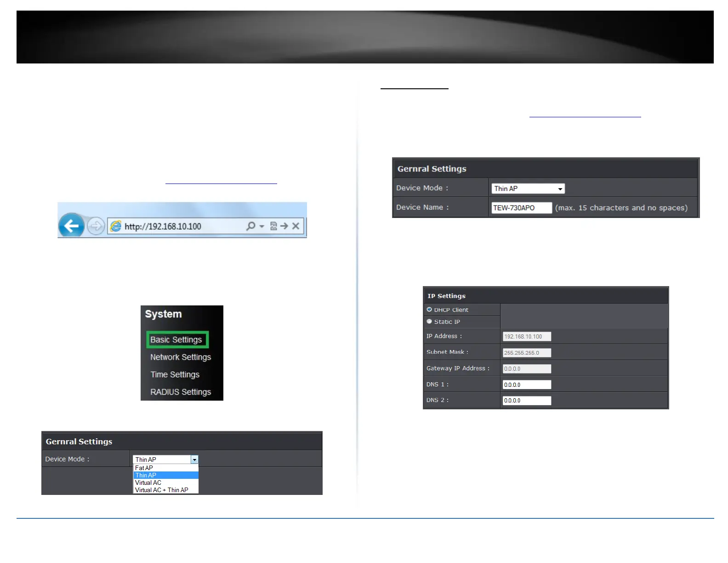Click the Gateway IP Address field

click(x=527, y=369)
